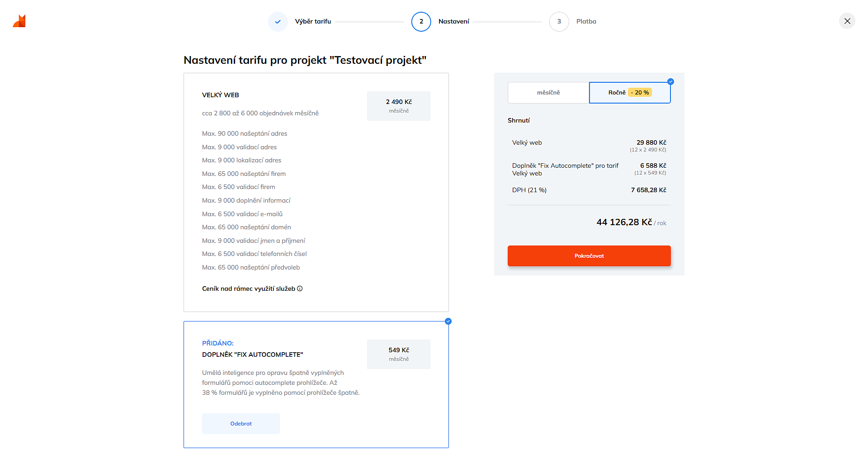
Task: Click checkmark badge on Ročně option
Action: [x=670, y=82]
